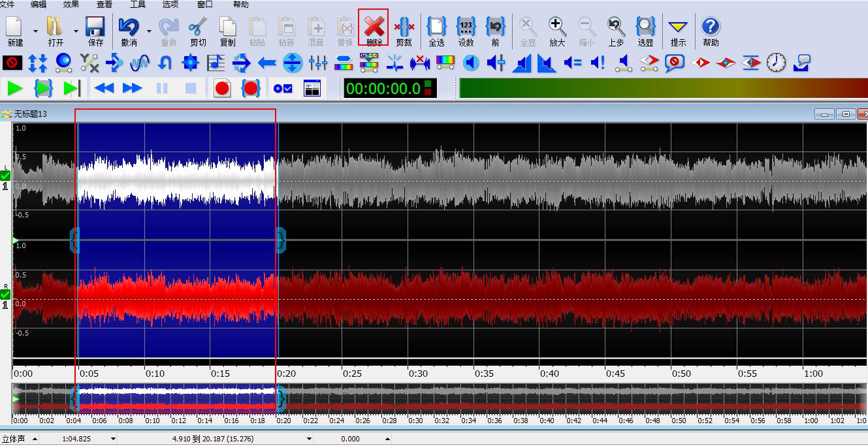The height and width of the screenshot is (446, 868).
Task: Open the 效果 (Effects) menu
Action: tap(71, 5)
